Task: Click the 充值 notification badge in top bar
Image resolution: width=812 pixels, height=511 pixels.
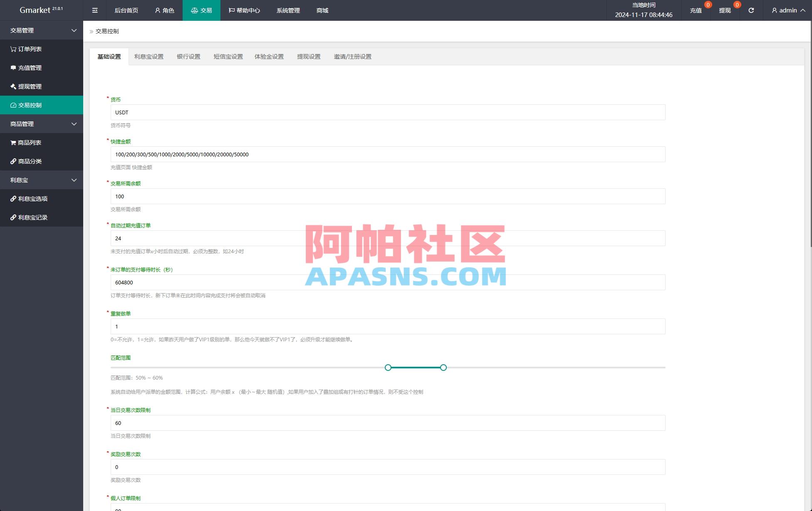Action: (707, 5)
